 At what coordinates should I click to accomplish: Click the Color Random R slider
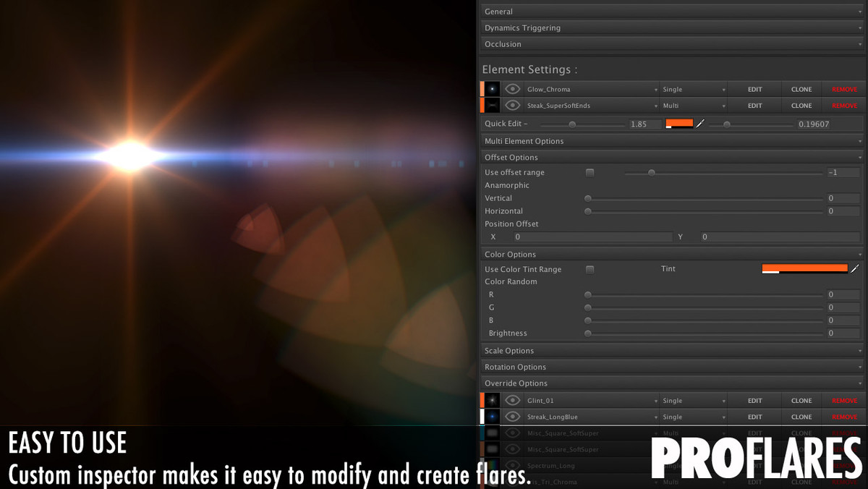click(x=704, y=294)
